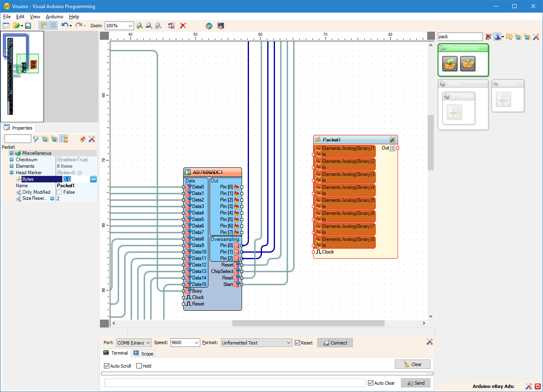Expand the Checksum property
Image resolution: width=543 pixels, height=392 pixels.
tap(11, 160)
